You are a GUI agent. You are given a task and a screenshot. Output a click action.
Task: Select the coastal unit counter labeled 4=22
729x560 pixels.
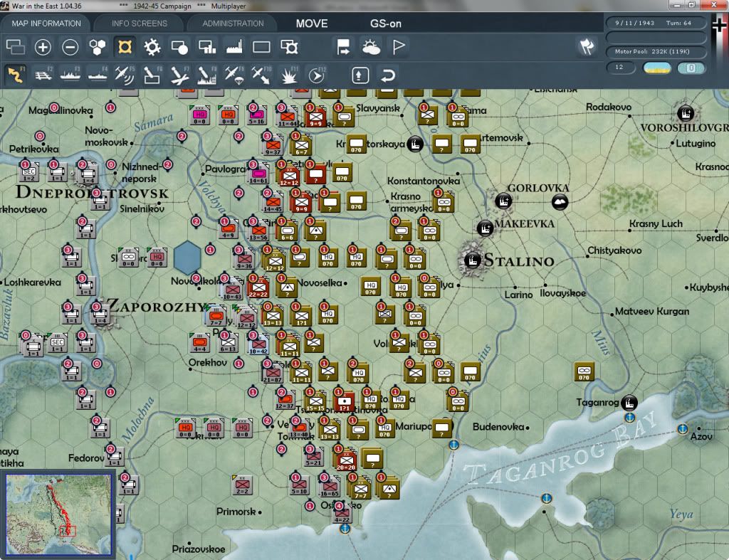(x=342, y=513)
